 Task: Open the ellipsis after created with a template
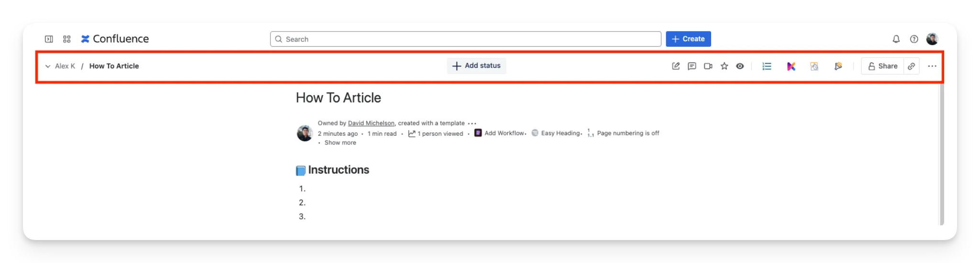coord(472,123)
